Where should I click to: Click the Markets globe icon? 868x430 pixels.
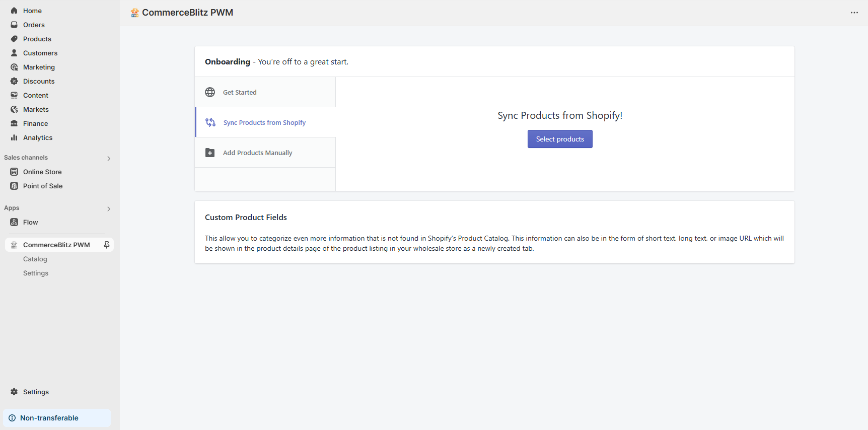pos(14,109)
